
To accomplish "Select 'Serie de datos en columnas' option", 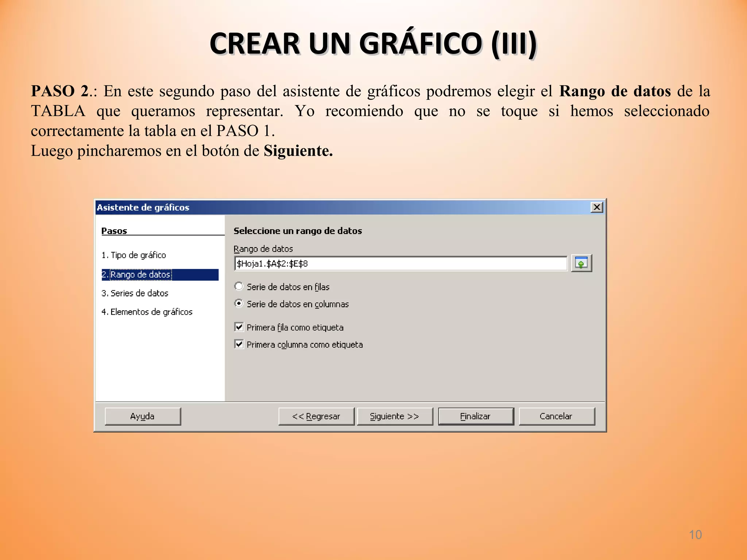I will point(239,304).
